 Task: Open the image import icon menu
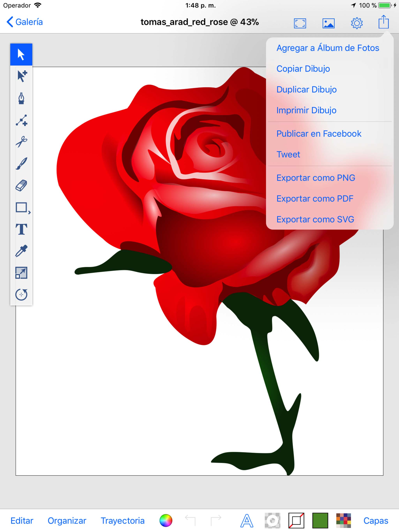[x=328, y=23]
